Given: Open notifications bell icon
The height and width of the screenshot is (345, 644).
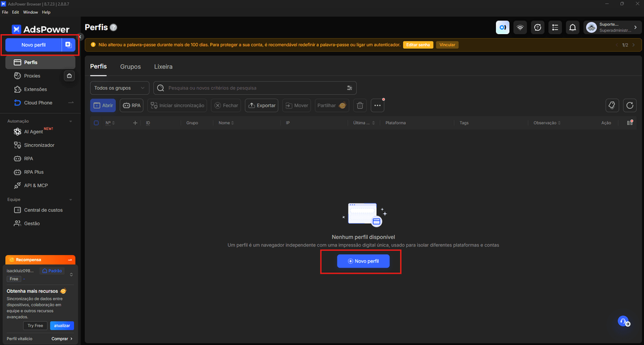Looking at the screenshot, I should click(x=573, y=28).
